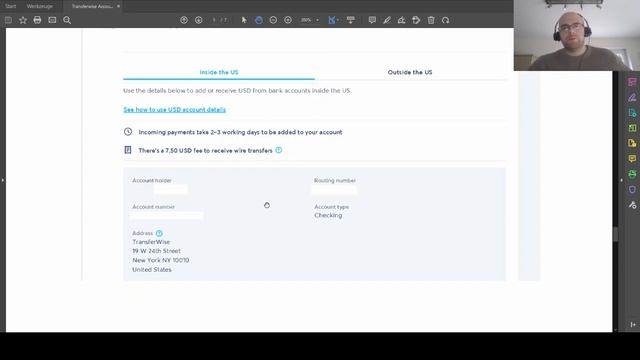Expand the left navigation pane arrow

pos(2,180)
